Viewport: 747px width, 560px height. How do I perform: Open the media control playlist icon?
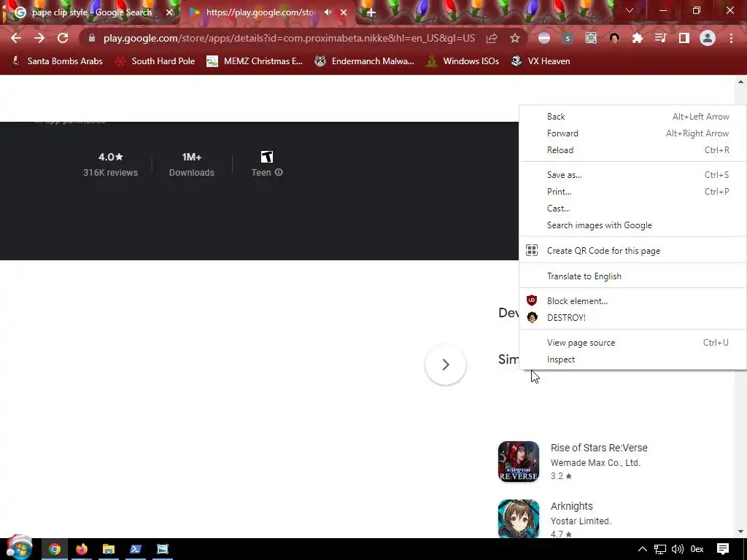pos(661,38)
